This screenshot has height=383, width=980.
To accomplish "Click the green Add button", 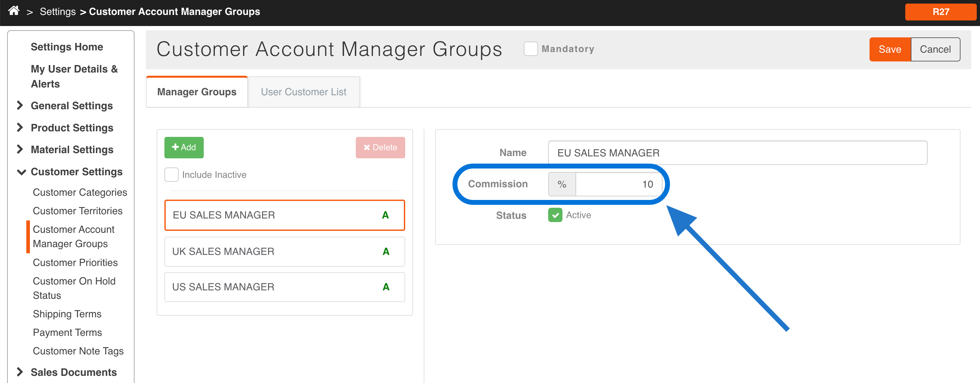I will coord(184,147).
